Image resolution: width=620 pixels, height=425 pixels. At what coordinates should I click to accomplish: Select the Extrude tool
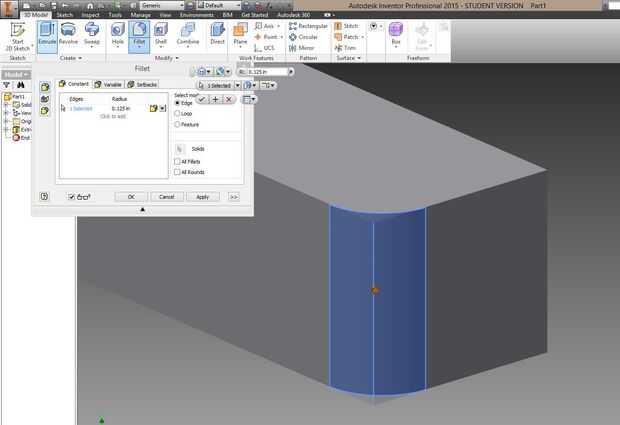point(47,35)
